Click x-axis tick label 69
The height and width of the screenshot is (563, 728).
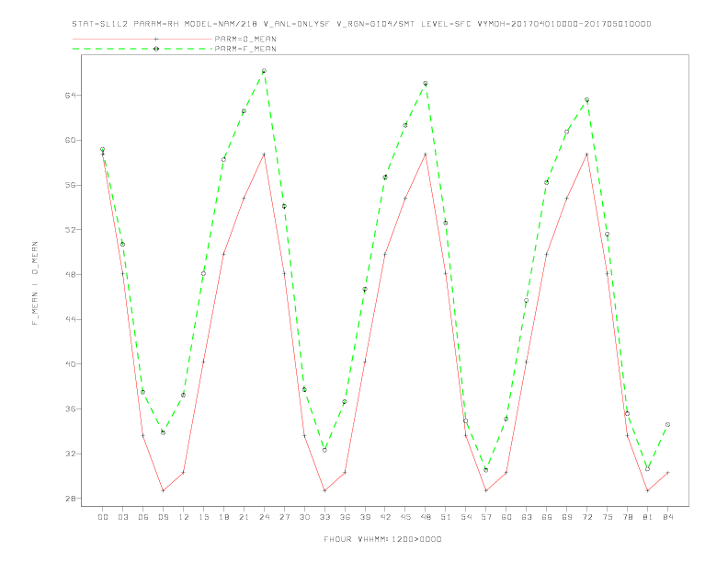pyautogui.click(x=567, y=517)
